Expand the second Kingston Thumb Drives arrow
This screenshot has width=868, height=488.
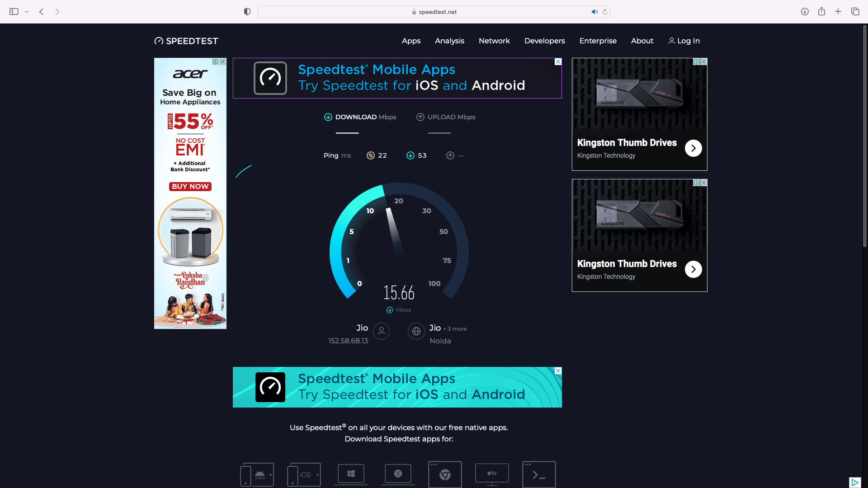coord(693,269)
